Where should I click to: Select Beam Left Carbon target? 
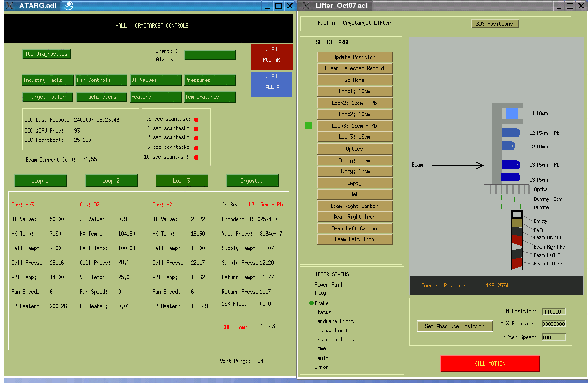tap(355, 228)
